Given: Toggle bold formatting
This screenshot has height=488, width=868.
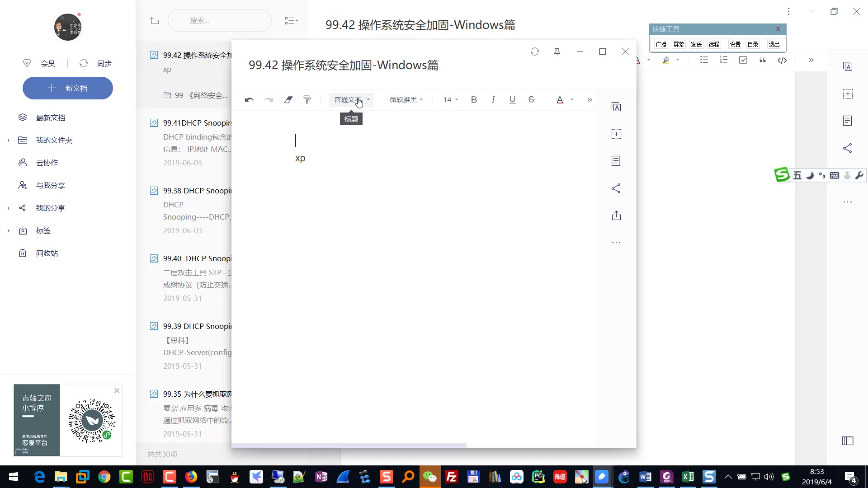Looking at the screenshot, I should [x=474, y=100].
